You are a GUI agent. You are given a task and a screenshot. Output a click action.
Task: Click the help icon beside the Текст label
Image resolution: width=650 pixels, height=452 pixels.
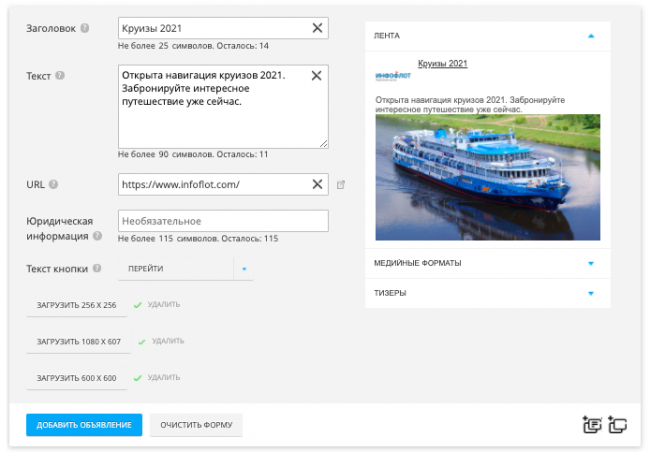click(x=60, y=76)
